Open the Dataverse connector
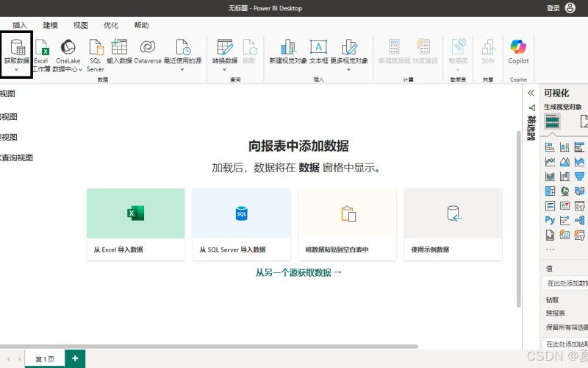 [x=148, y=52]
